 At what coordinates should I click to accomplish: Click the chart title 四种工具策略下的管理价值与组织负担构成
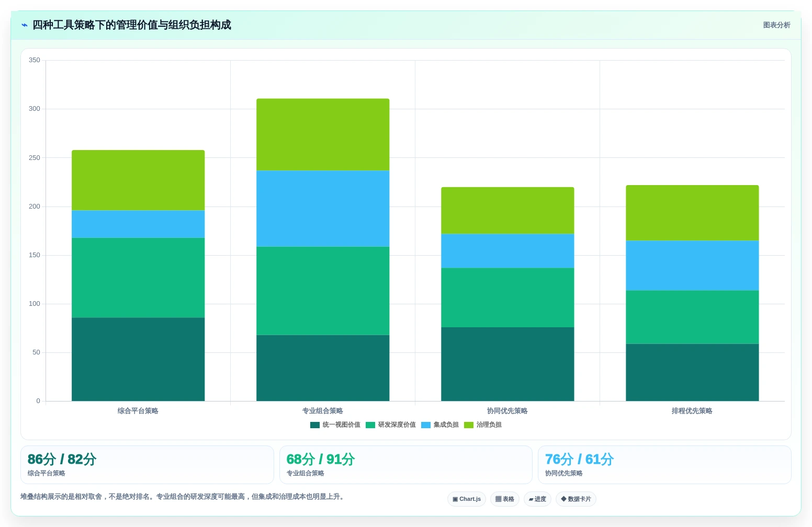132,25
